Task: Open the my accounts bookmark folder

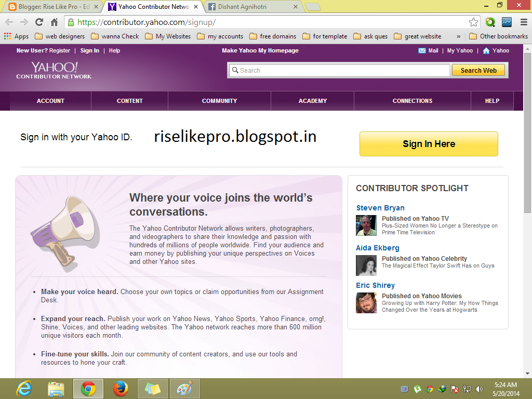Action: pos(220,36)
